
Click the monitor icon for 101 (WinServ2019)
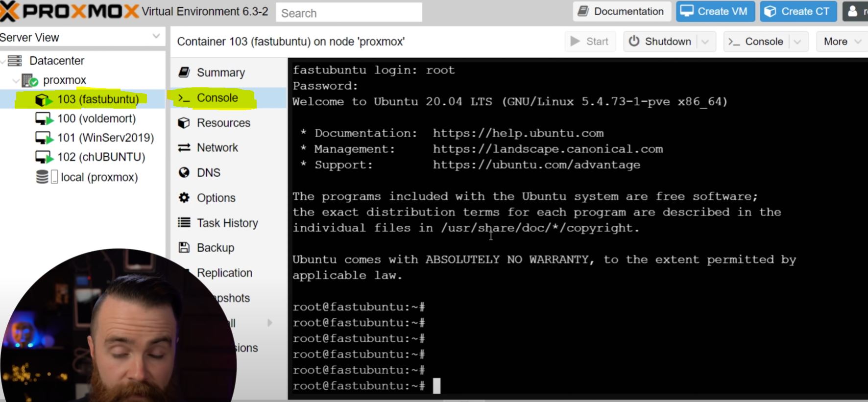click(x=44, y=138)
